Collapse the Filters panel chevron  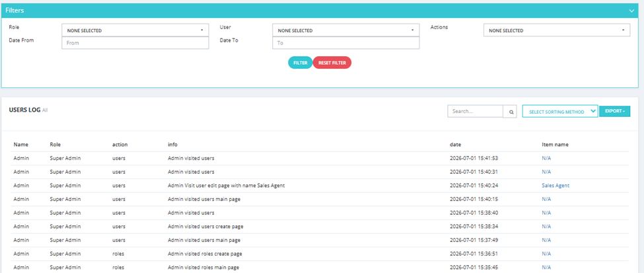click(631, 11)
